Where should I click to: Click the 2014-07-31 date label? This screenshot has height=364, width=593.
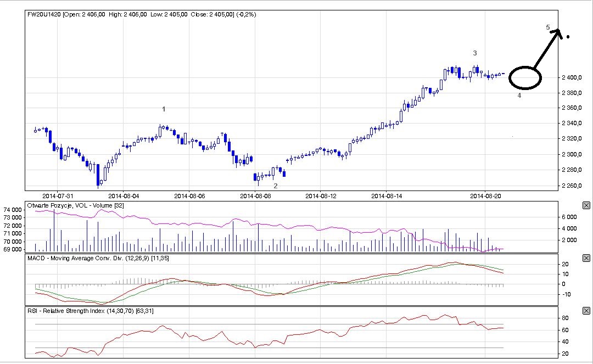(58, 196)
